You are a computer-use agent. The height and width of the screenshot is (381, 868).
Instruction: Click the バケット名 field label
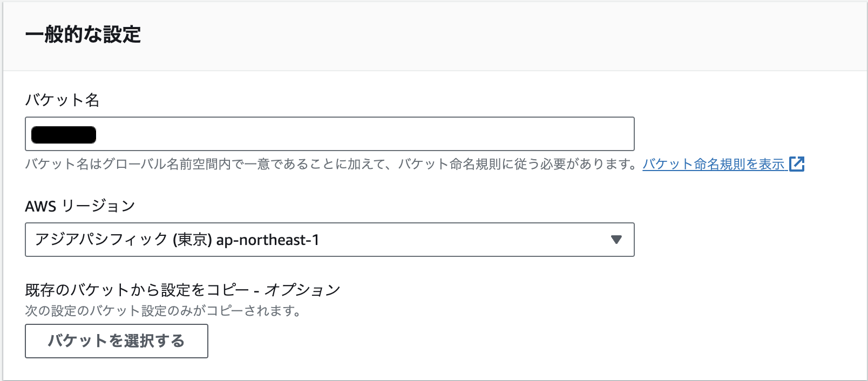(x=62, y=100)
